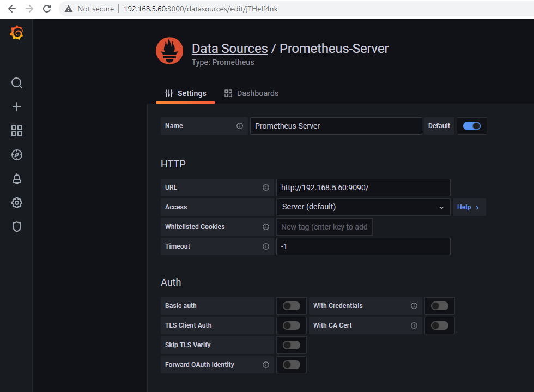Open the Explore compass icon in sidebar
The width and height of the screenshot is (534, 392).
[x=17, y=155]
